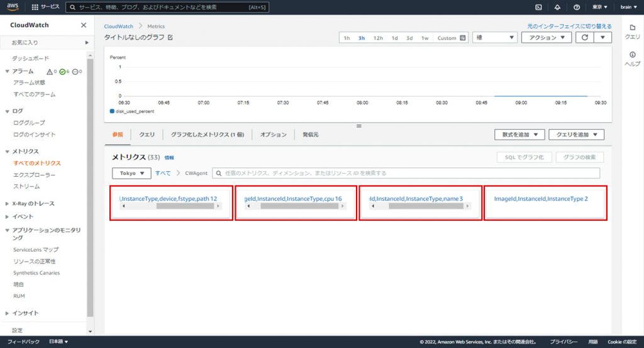The width and height of the screenshot is (644, 348).
Task: Click the すべて breadcrumb link
Action: coord(163,174)
